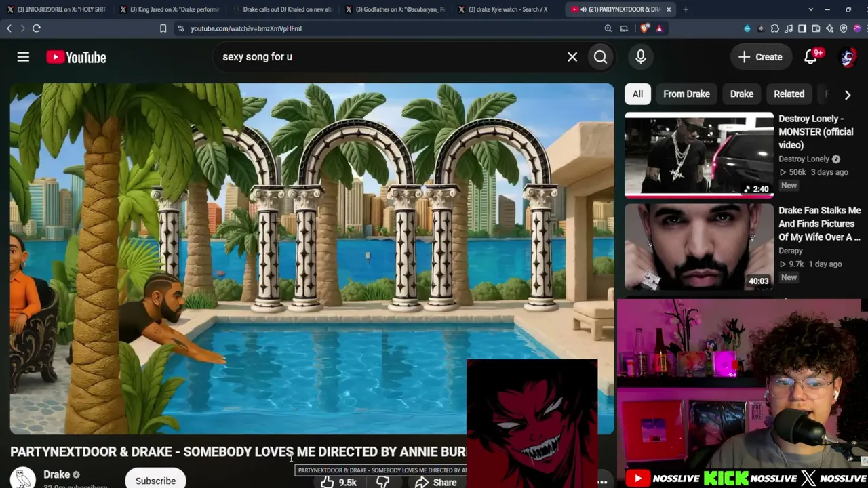Open 'Drake Fan Stalks Me' video title

[820, 224]
